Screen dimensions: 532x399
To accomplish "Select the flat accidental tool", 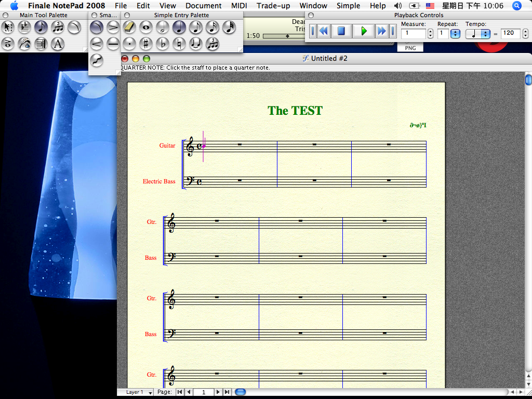I will tap(163, 44).
